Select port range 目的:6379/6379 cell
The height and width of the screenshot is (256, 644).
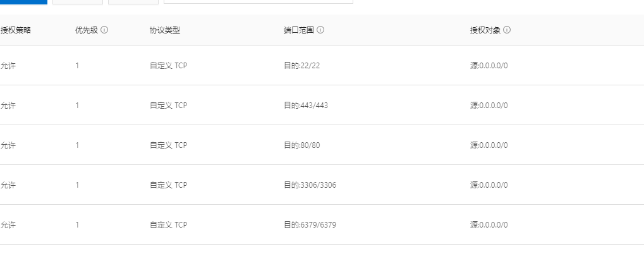pyautogui.click(x=310, y=225)
